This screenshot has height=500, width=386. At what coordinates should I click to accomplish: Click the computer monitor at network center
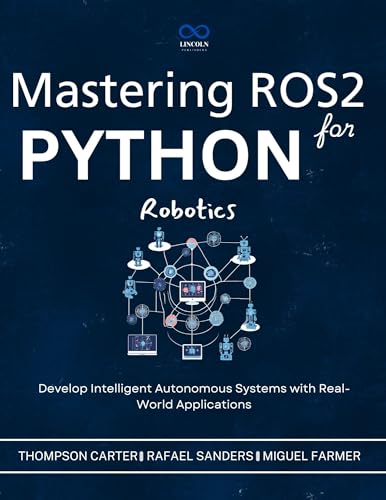(x=193, y=292)
